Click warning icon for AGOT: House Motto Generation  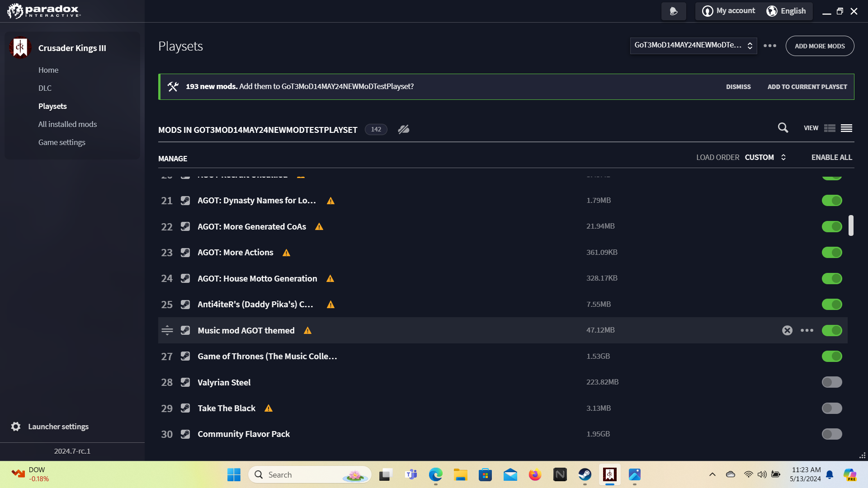coord(330,279)
